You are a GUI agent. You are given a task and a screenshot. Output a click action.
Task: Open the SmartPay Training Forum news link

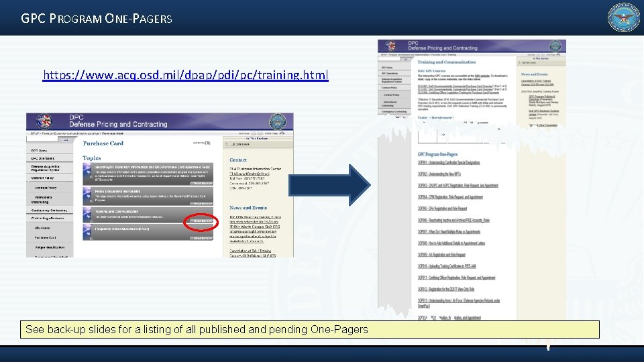(255, 229)
